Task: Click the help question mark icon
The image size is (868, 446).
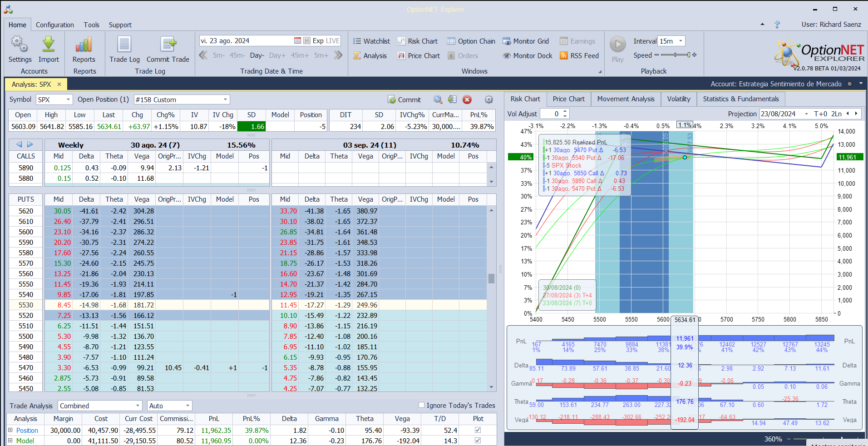Action: pos(777,25)
